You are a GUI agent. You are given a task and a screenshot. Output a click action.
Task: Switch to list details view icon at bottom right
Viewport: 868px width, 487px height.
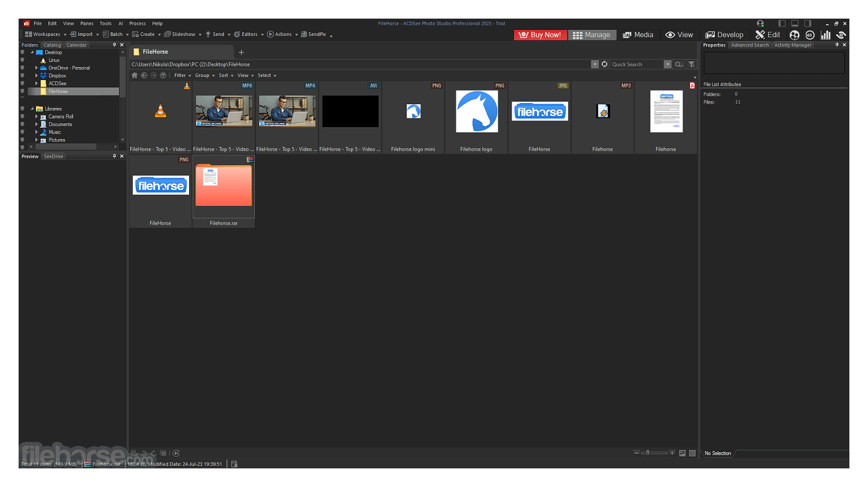click(x=693, y=453)
